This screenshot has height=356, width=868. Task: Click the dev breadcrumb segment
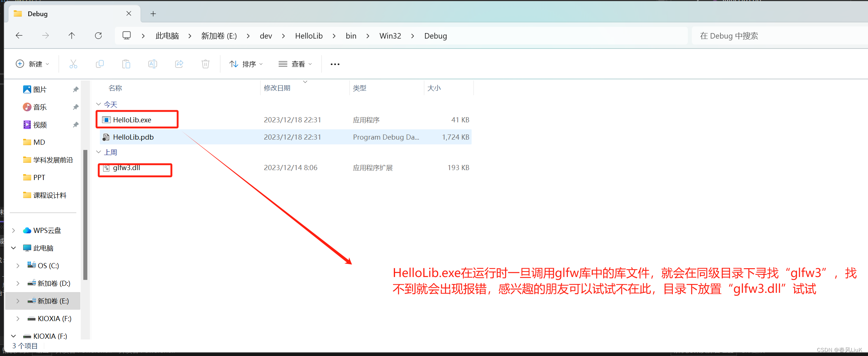[x=266, y=36]
